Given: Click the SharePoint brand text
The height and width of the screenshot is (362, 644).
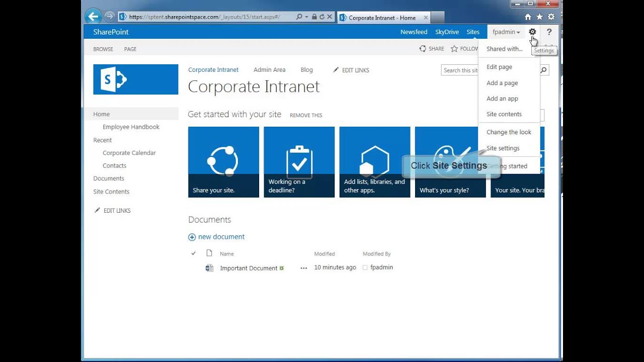Looking at the screenshot, I should point(111,32).
